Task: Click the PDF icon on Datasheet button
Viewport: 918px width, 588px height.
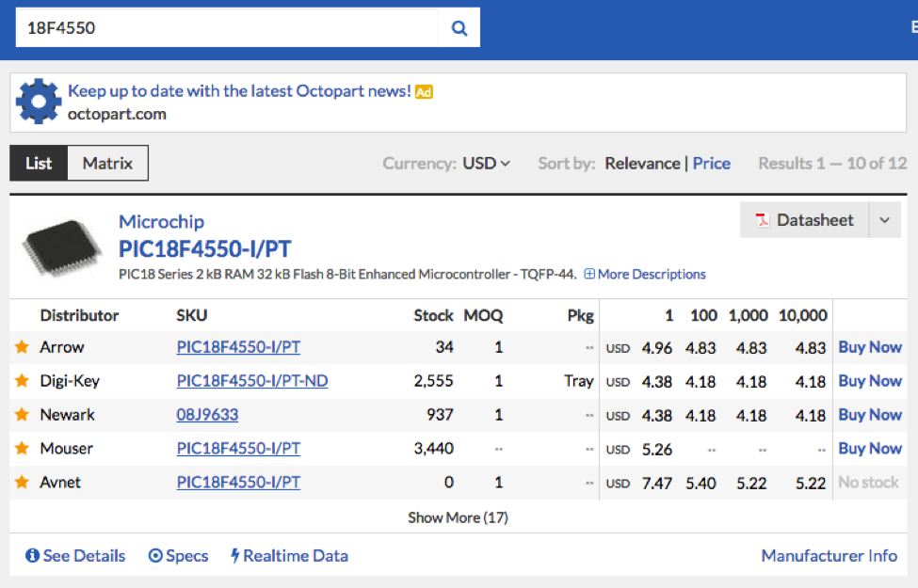Action: (763, 220)
